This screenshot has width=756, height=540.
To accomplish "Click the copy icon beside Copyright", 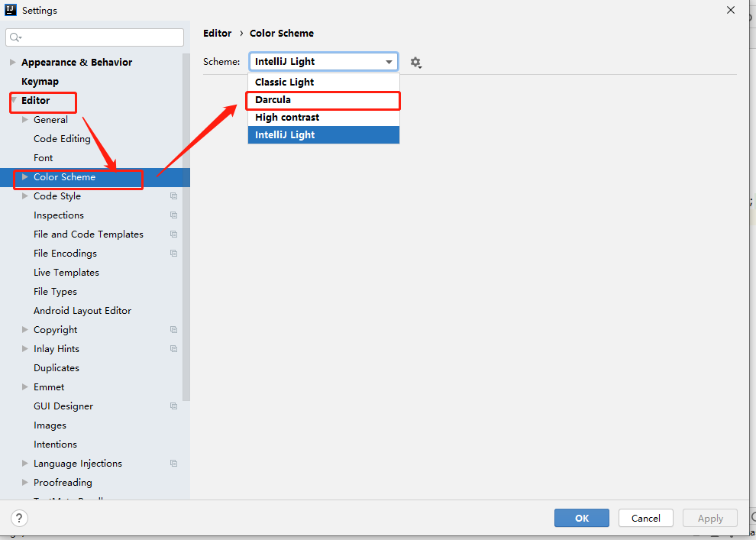I will 173,330.
